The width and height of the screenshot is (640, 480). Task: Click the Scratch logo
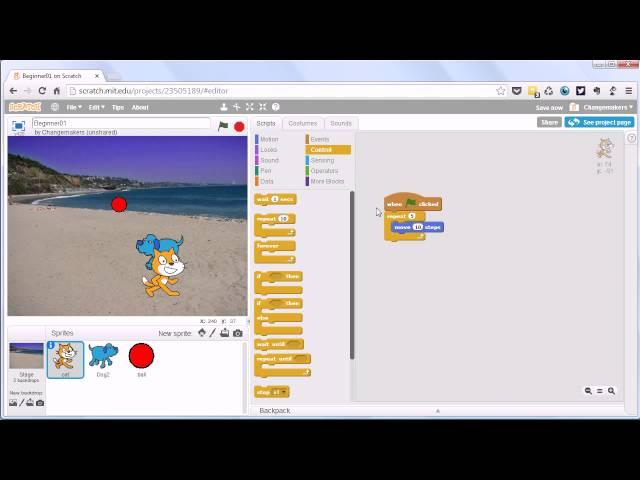coord(25,107)
